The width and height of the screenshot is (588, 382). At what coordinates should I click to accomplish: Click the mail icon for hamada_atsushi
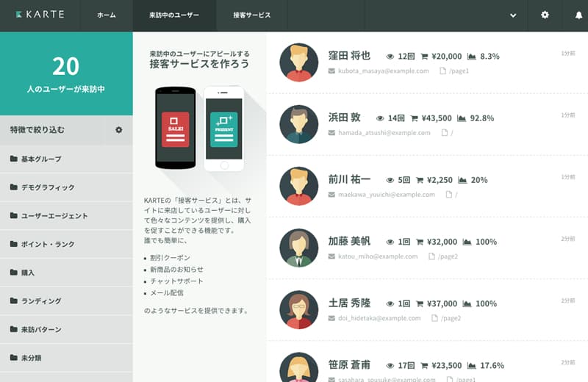click(331, 133)
